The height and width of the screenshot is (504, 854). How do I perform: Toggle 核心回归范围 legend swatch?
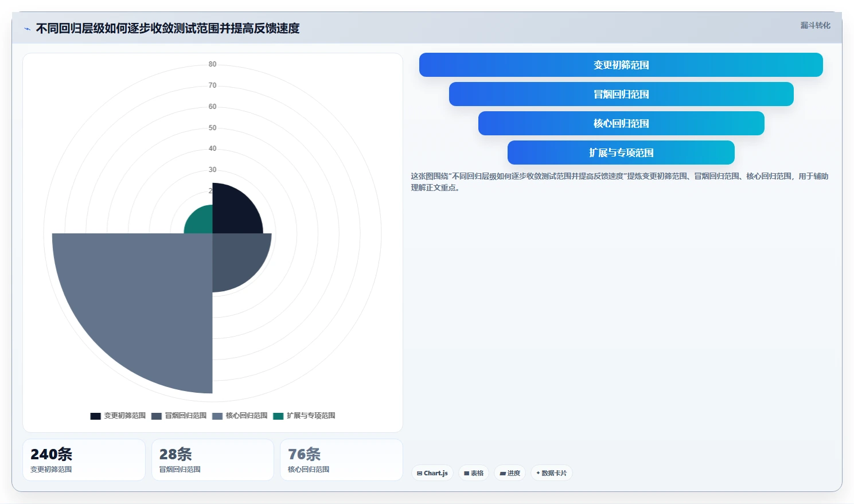point(217,416)
